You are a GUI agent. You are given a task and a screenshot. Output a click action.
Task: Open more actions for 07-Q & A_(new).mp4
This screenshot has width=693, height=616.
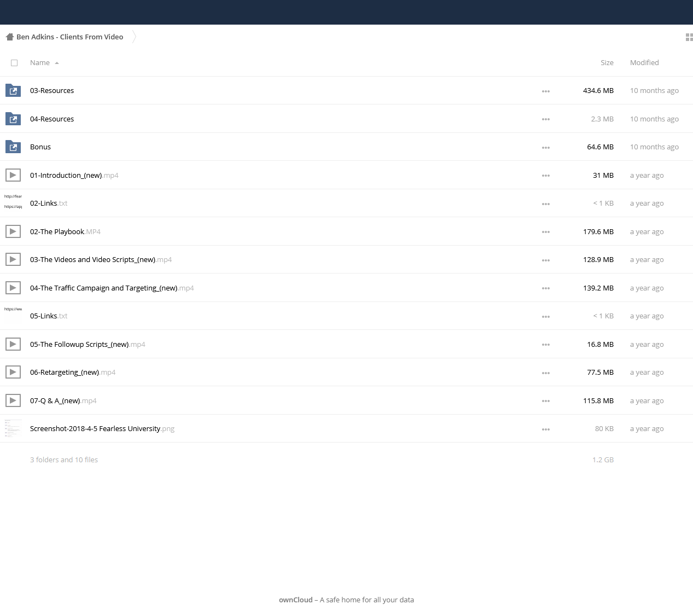pos(546,401)
